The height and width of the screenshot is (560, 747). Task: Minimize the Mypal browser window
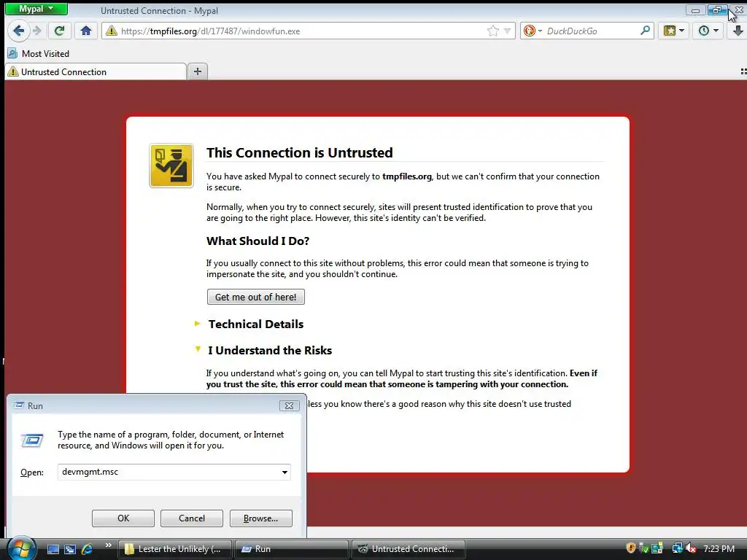pyautogui.click(x=696, y=10)
